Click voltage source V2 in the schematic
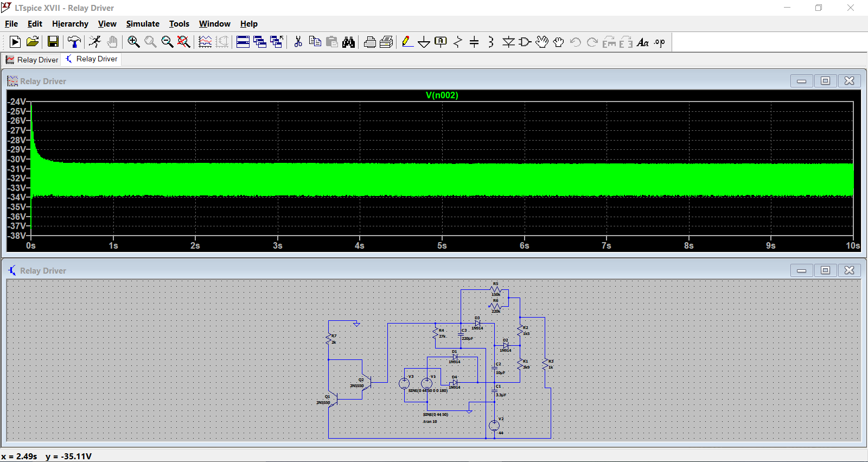Image resolution: width=868 pixels, height=462 pixels. [494, 426]
